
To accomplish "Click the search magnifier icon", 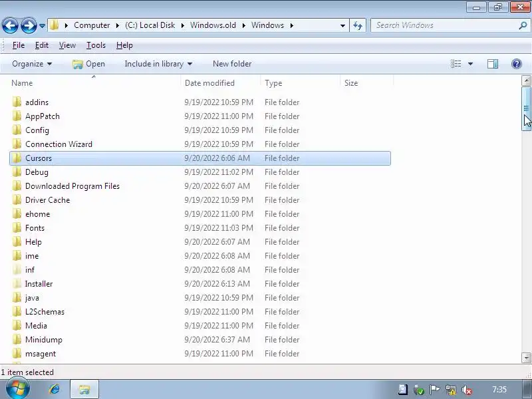I will (523, 25).
